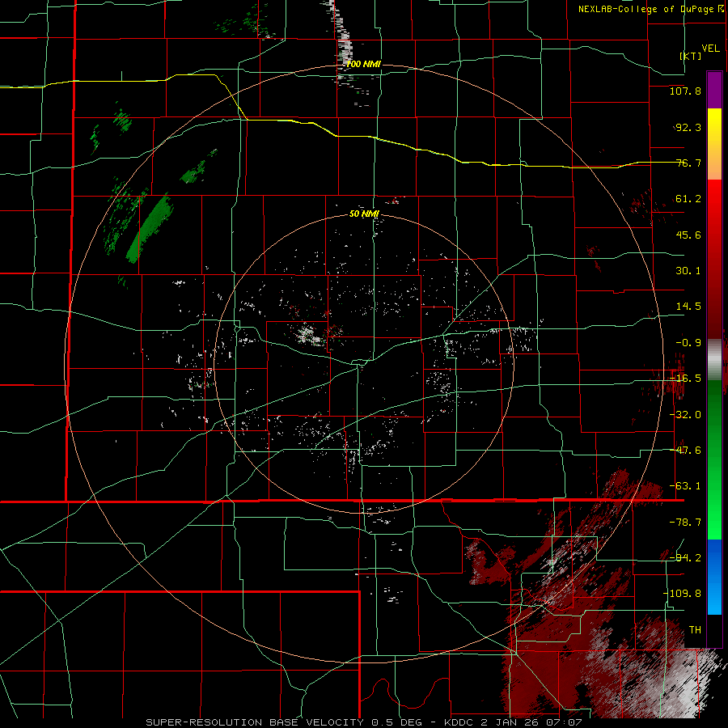The height and width of the screenshot is (728, 728).
Task: Click the [KT] units label
Action: click(691, 56)
